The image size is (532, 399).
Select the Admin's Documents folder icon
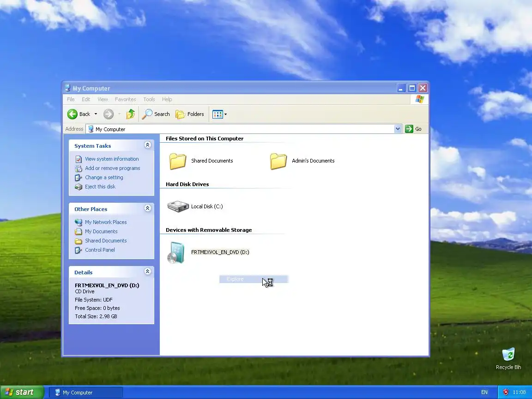pyautogui.click(x=278, y=161)
